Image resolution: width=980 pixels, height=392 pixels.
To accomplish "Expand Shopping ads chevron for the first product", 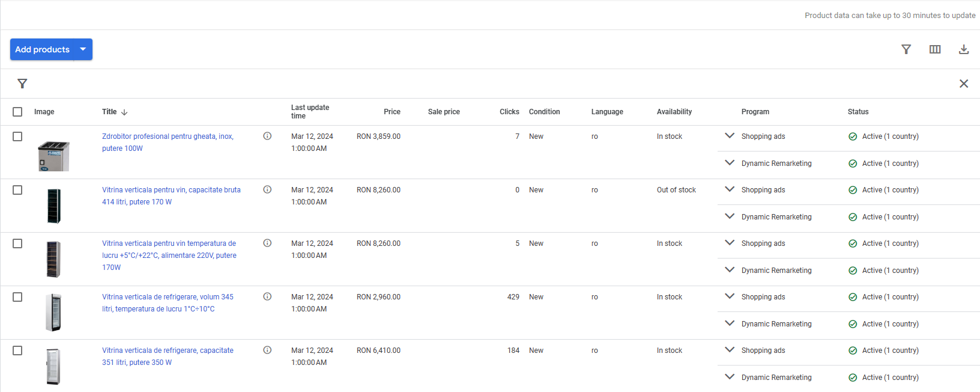I will [x=730, y=136].
